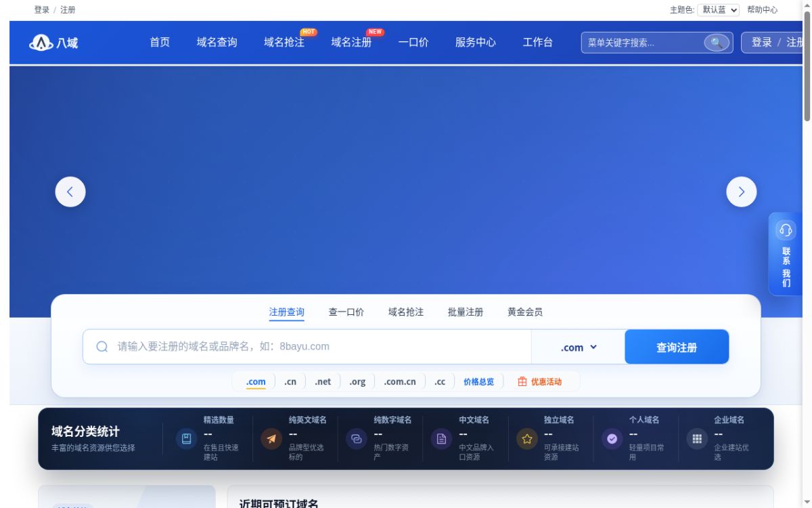Open the 帮助中心 link
Image resolution: width=812 pixels, height=508 pixels.
click(763, 10)
